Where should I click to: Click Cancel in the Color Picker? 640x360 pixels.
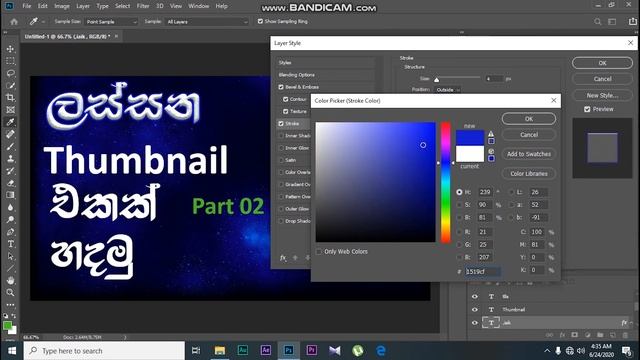(529, 135)
